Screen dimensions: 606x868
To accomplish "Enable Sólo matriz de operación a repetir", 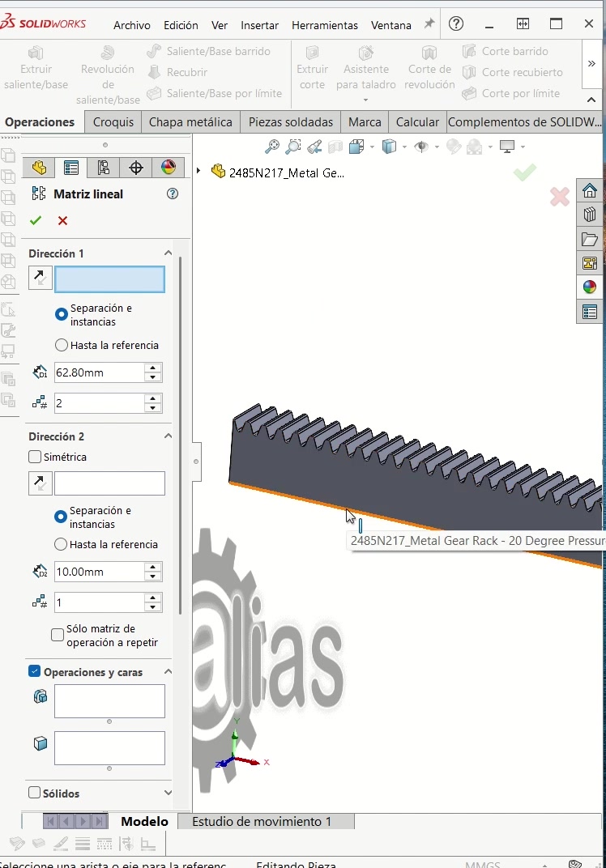I will click(x=58, y=635).
